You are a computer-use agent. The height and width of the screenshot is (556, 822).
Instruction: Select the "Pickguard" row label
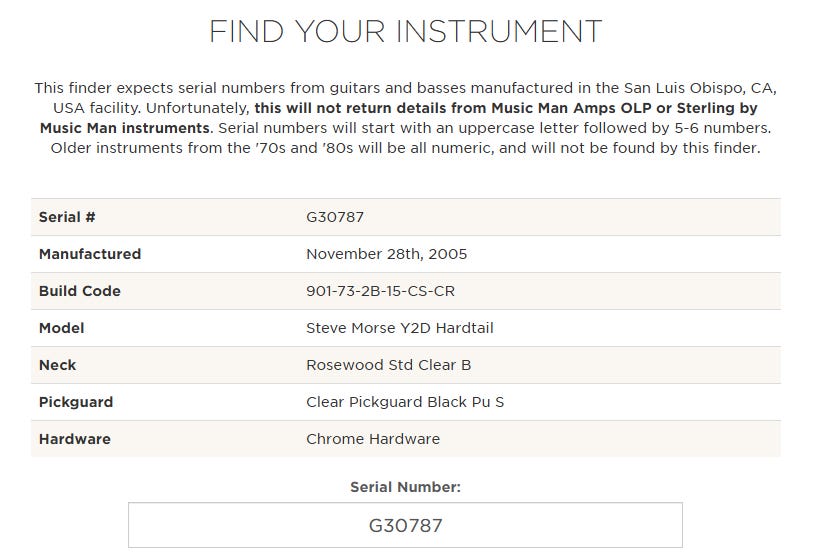pyautogui.click(x=76, y=402)
